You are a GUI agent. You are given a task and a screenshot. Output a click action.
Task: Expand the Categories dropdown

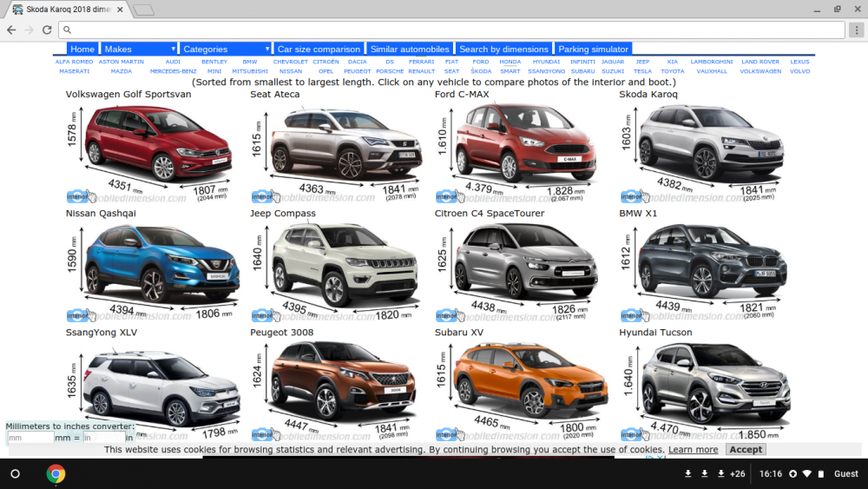click(x=225, y=49)
